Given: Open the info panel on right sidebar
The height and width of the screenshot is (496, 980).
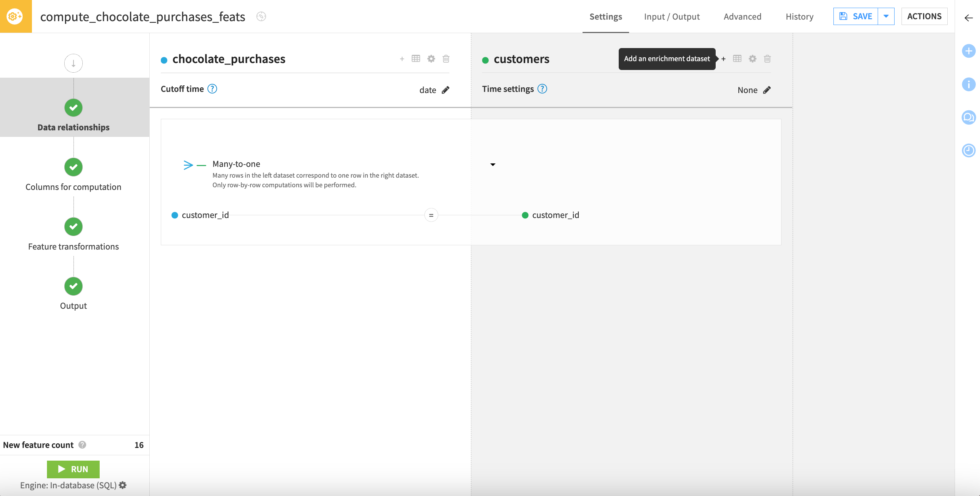Looking at the screenshot, I should [968, 84].
